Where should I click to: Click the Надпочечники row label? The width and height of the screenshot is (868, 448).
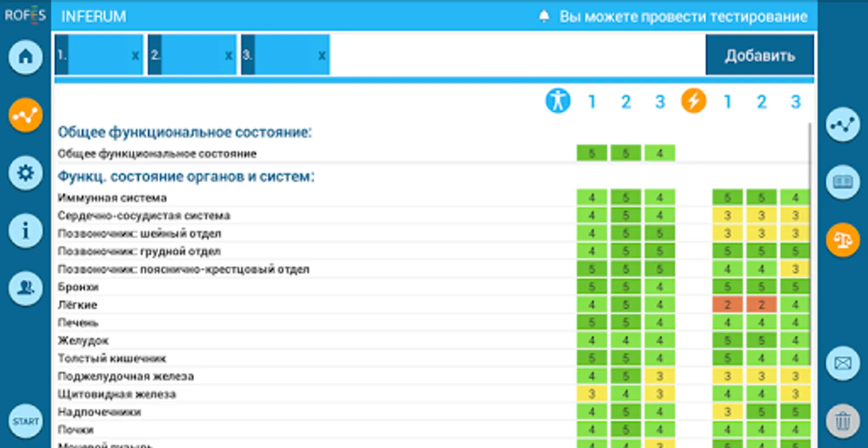(99, 412)
